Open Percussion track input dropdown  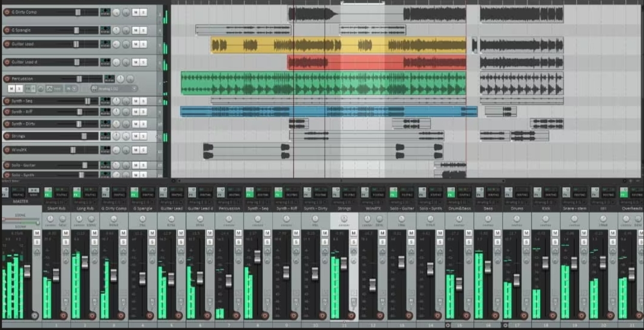click(115, 89)
